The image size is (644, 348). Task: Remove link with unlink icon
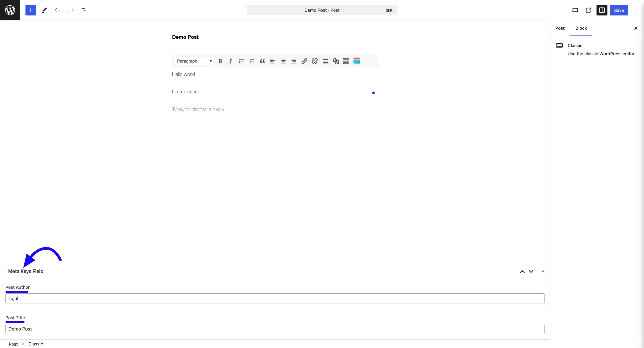pyautogui.click(x=315, y=61)
